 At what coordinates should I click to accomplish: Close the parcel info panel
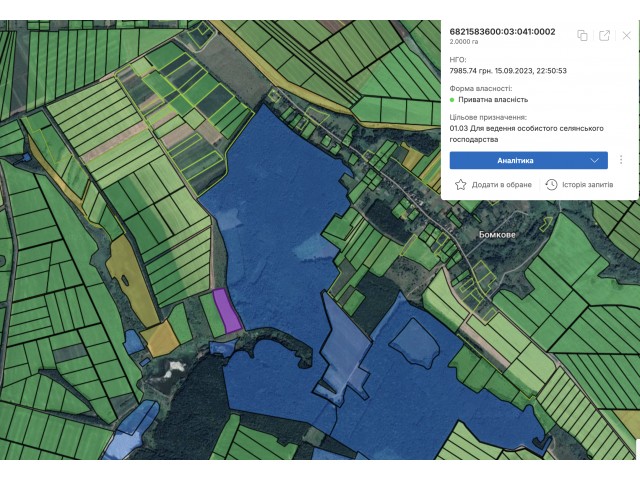pyautogui.click(x=627, y=36)
